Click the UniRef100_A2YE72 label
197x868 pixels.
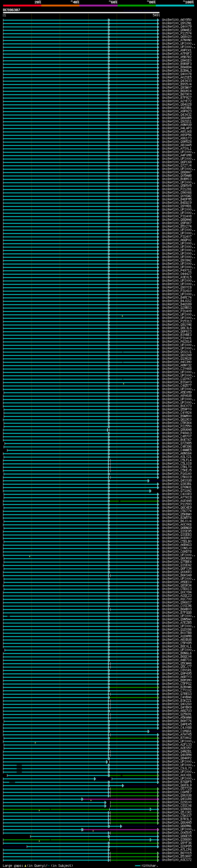177,101
